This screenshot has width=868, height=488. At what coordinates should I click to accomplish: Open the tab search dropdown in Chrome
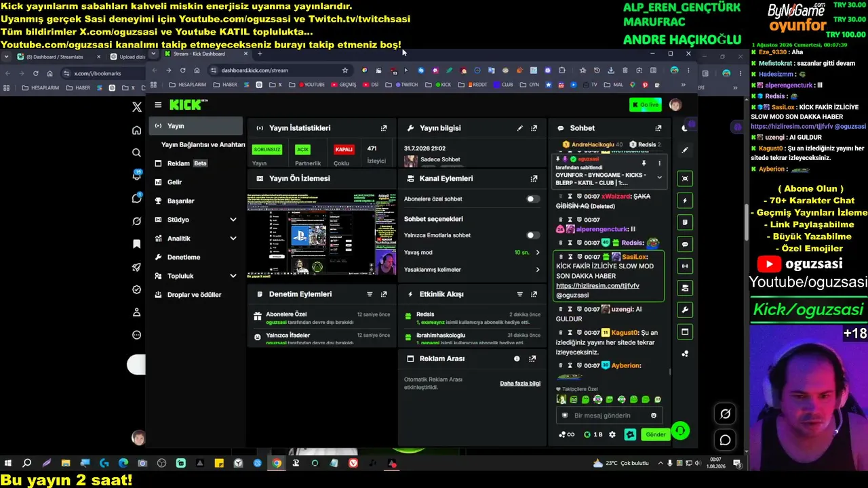click(154, 54)
